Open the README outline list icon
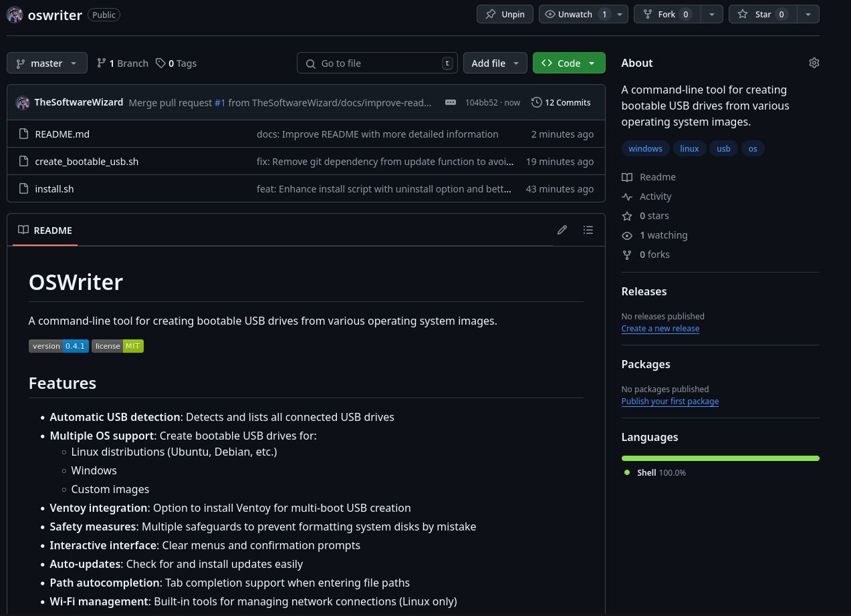Viewport: 851px width, 616px height. coord(588,230)
